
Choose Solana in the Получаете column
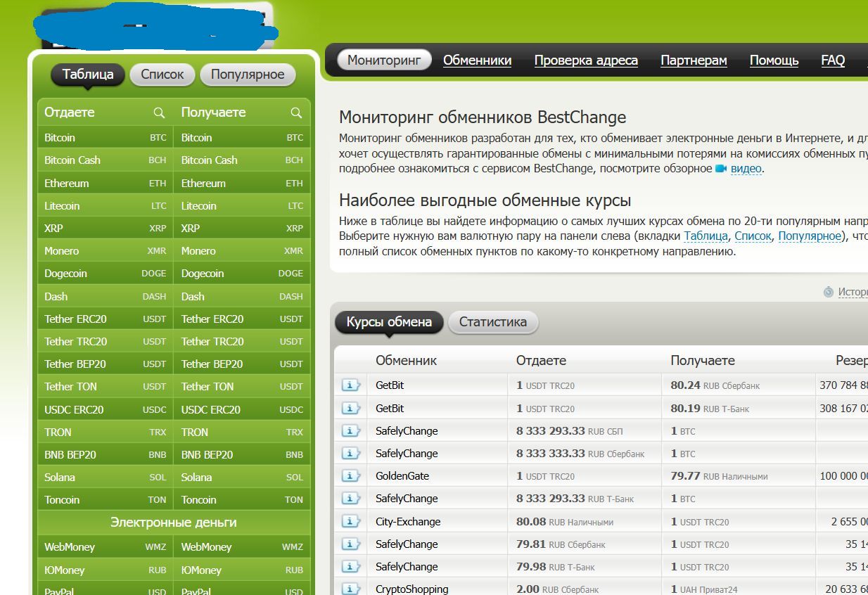coord(242,477)
